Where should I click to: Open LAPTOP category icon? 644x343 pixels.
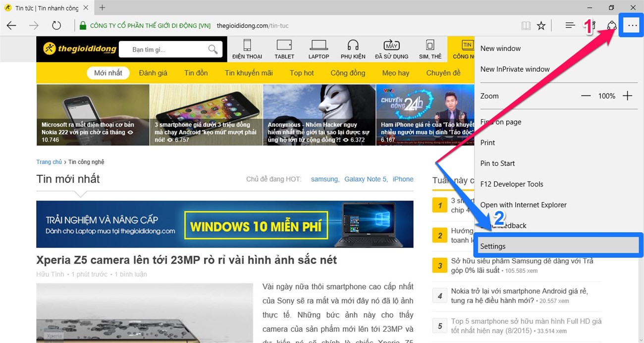click(319, 49)
